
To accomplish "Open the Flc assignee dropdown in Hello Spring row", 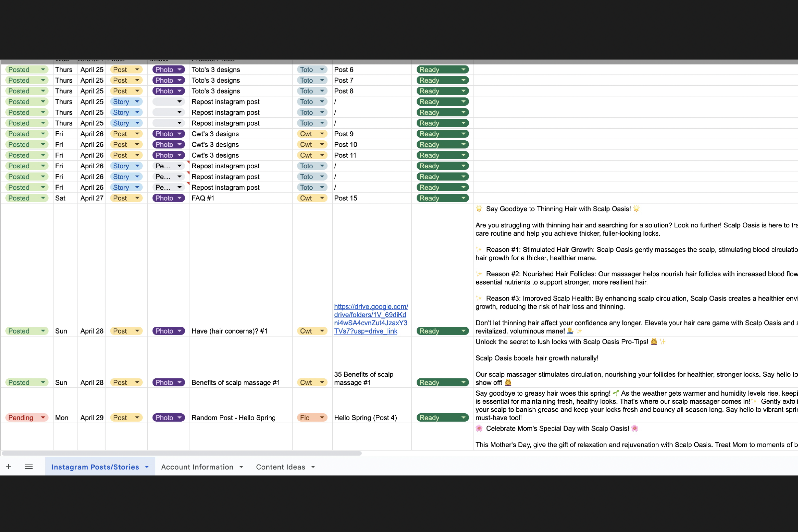I will 322,418.
